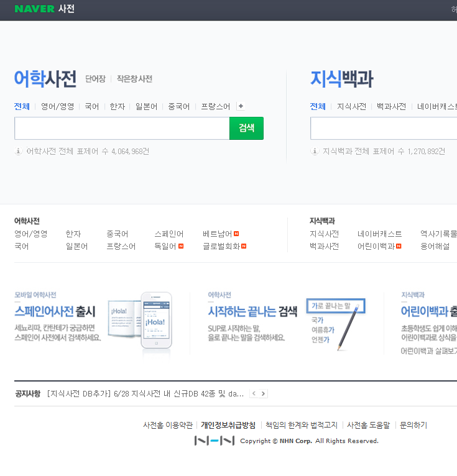Open NHN Corp. copyright link
Viewport: 457px width, 476px height.
click(x=296, y=441)
